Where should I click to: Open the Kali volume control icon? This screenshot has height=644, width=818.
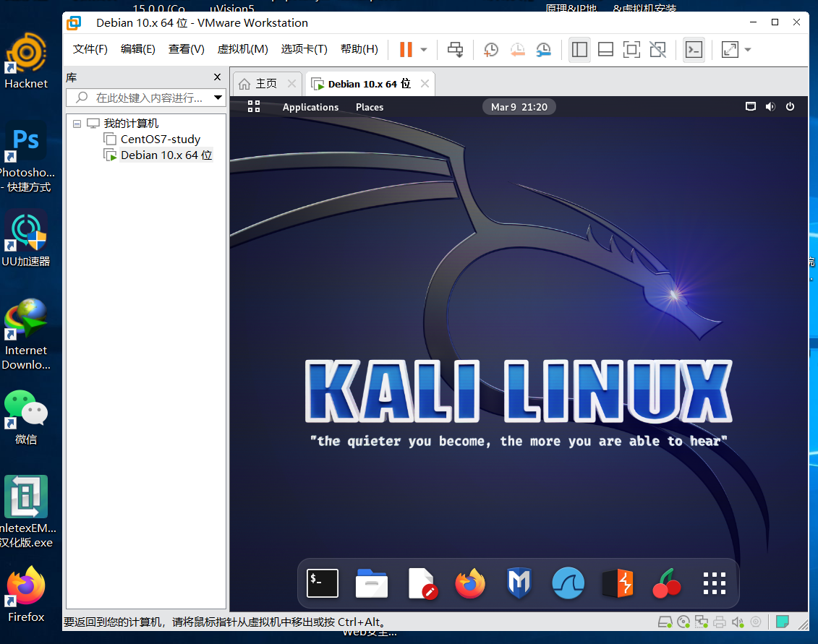click(770, 107)
